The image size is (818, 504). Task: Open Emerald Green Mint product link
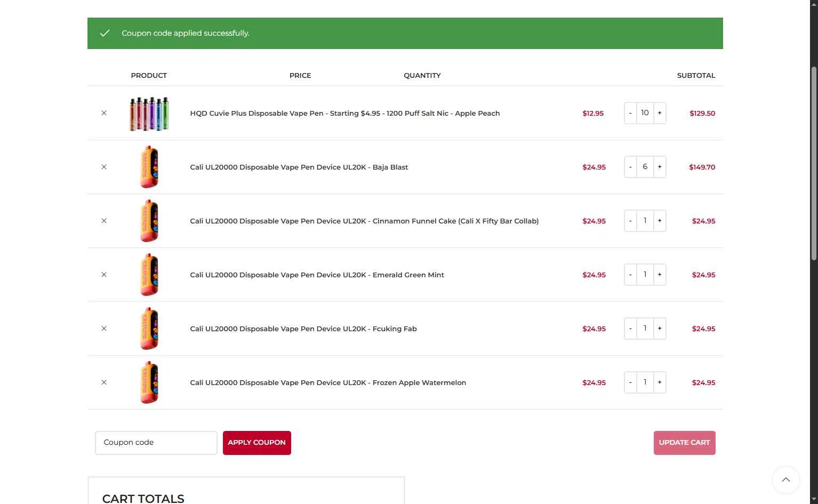317,275
